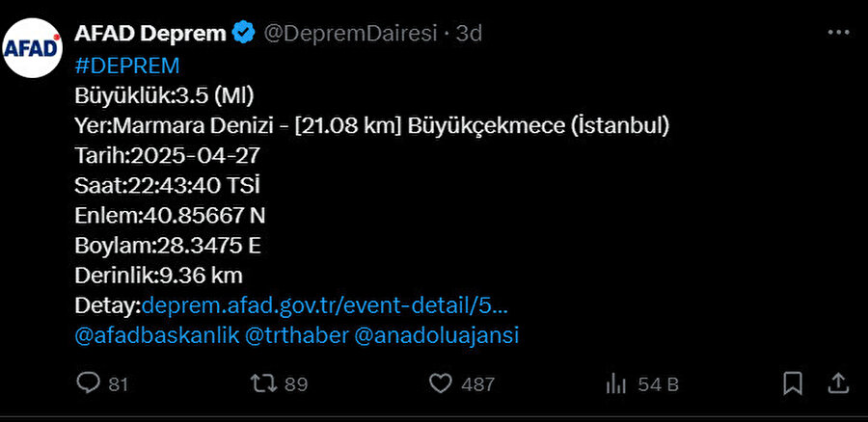The width and height of the screenshot is (868, 422).
Task: Open the #DEPREM hashtag
Action: [x=127, y=66]
